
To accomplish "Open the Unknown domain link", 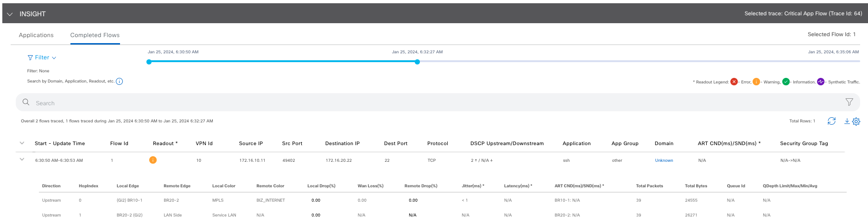I will pyautogui.click(x=664, y=160).
